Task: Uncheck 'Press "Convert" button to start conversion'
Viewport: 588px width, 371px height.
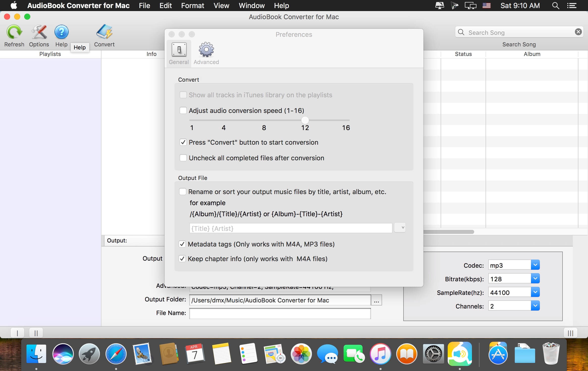Action: click(x=183, y=142)
